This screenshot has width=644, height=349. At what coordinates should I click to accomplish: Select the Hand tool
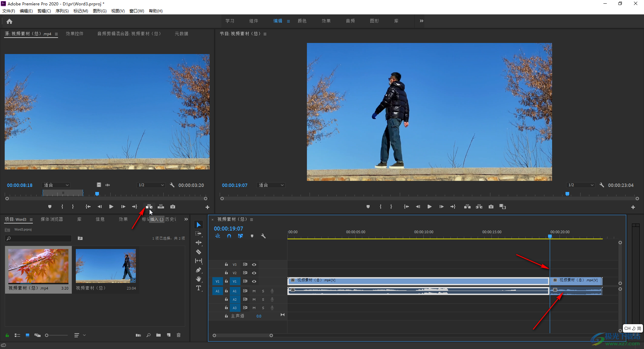tap(199, 279)
